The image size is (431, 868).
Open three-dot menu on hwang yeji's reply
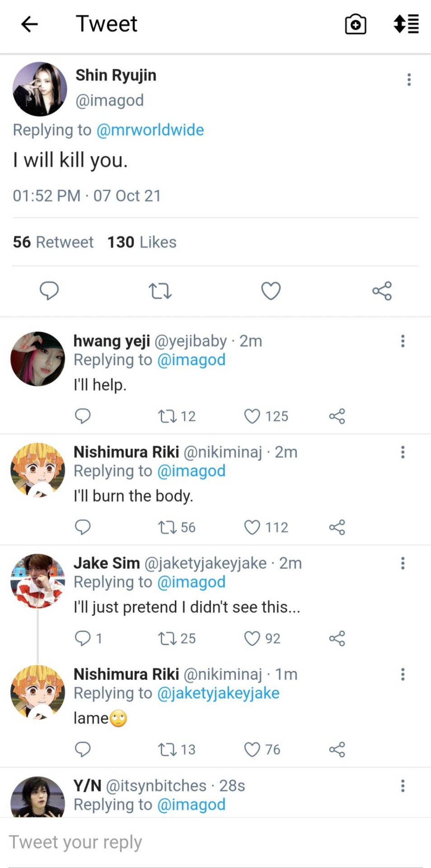coord(403,341)
